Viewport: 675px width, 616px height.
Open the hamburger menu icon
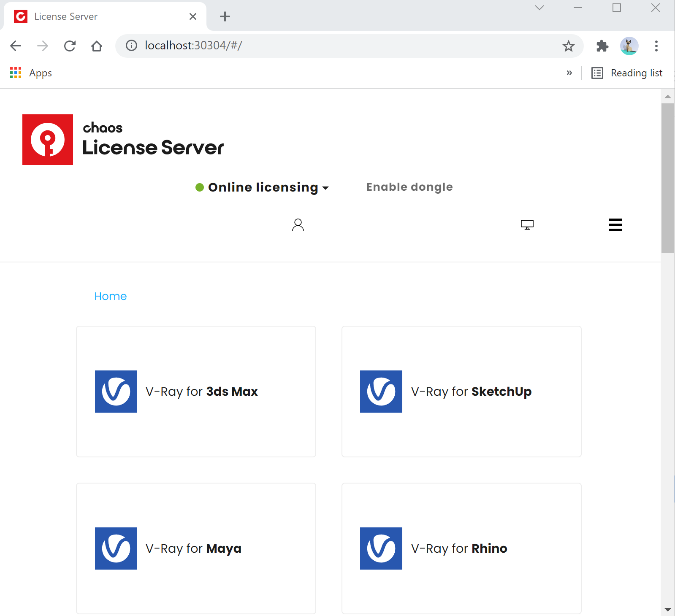(x=615, y=225)
